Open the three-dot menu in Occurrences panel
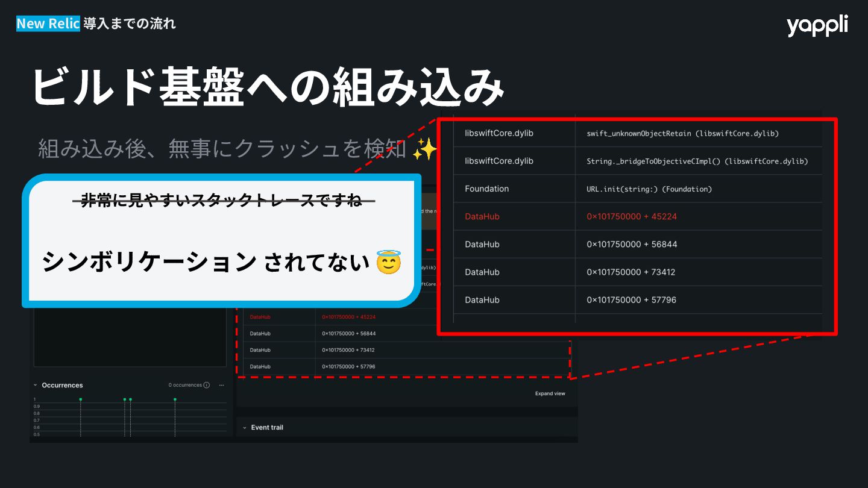The width and height of the screenshot is (868, 488). (221, 385)
